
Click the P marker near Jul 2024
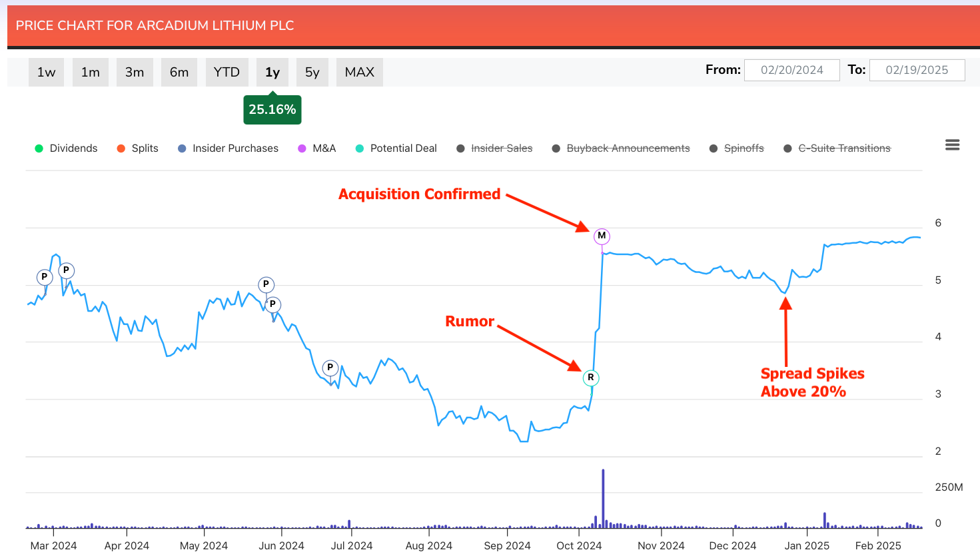click(330, 368)
